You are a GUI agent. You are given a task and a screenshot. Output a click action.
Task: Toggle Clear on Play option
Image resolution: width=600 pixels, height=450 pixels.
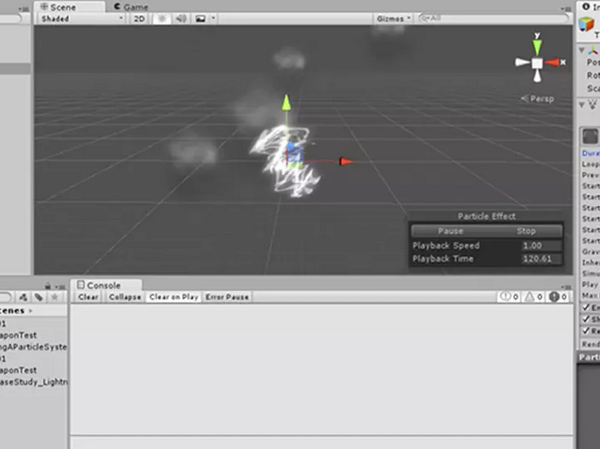pyautogui.click(x=174, y=297)
